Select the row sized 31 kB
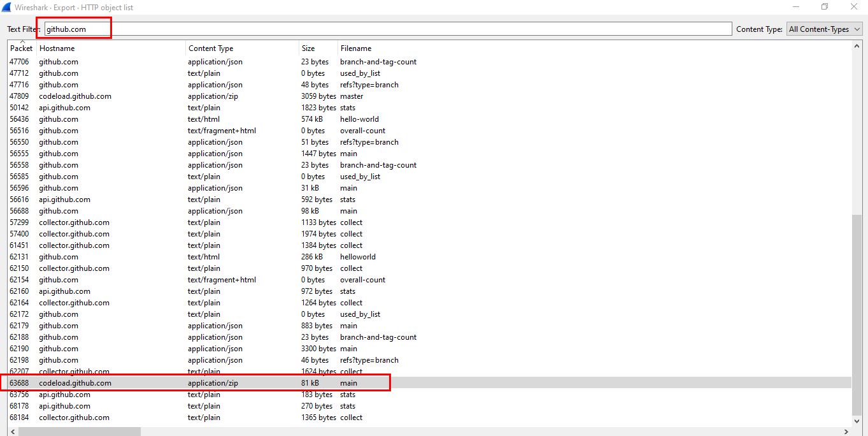Screen dimensions: 868x436 (430, 188)
